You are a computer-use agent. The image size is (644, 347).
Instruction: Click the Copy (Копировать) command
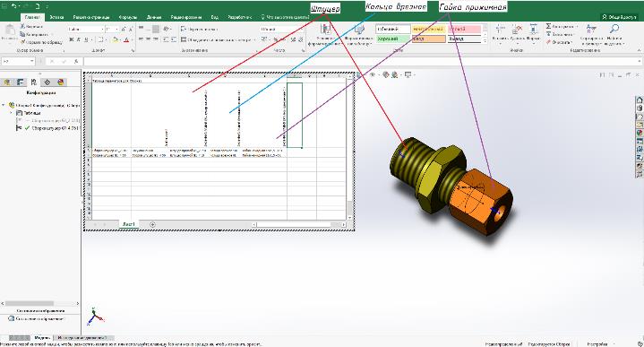click(34, 35)
